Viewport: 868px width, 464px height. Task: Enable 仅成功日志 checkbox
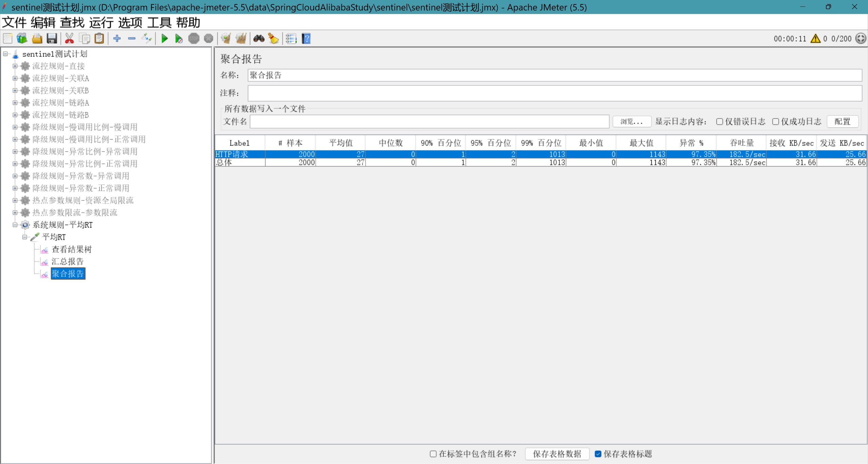pyautogui.click(x=775, y=121)
